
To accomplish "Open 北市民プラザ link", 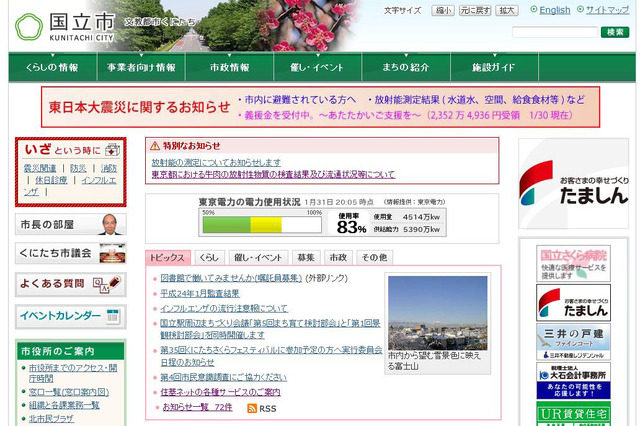I will click(x=51, y=419).
